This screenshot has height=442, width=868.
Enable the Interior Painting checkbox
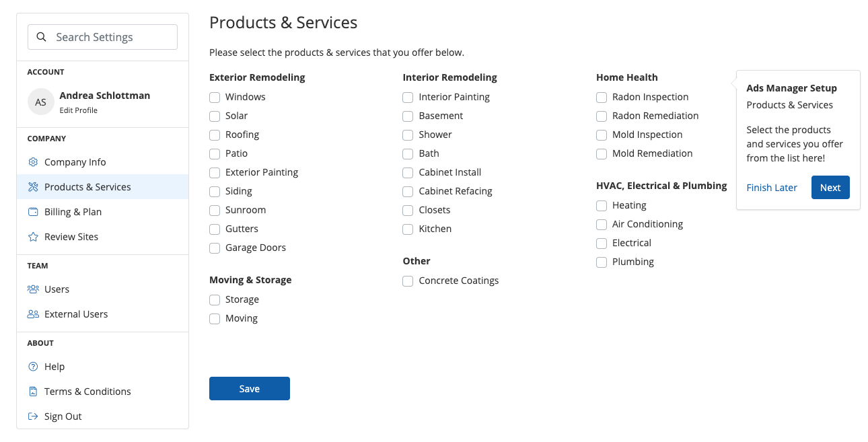408,97
